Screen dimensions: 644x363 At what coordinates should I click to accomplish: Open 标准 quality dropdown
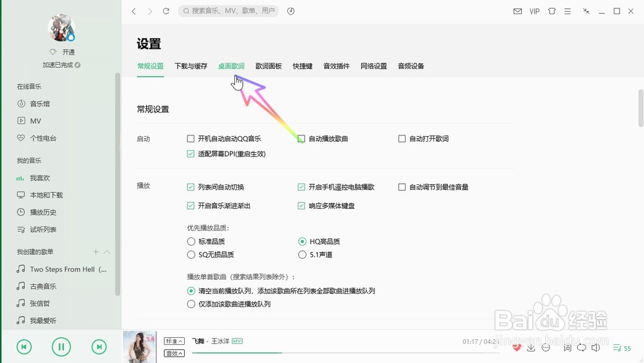click(174, 341)
